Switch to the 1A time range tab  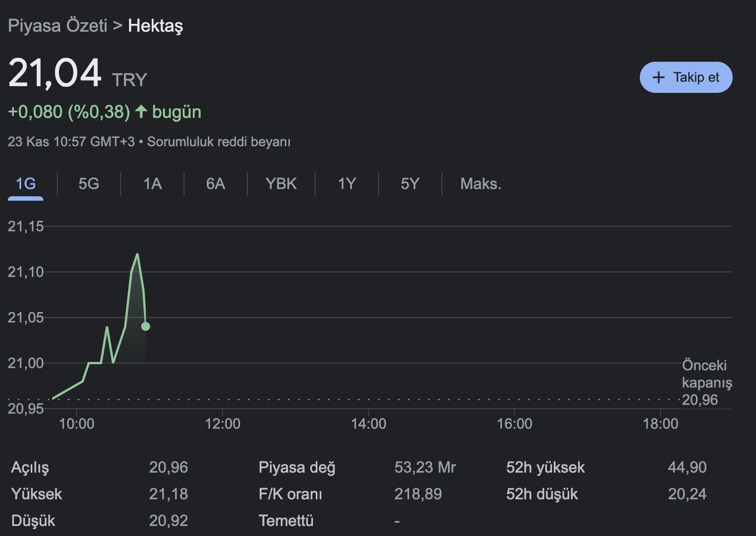(x=152, y=183)
